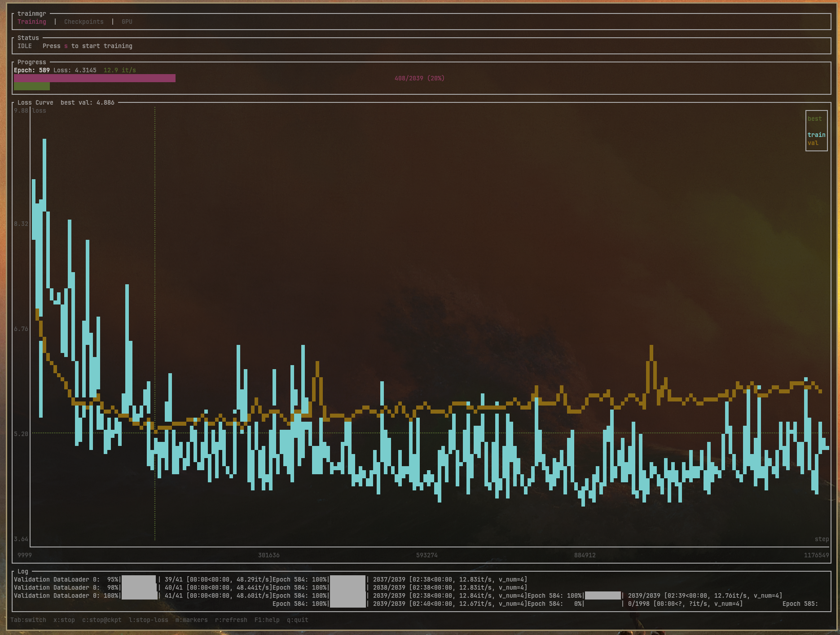The image size is (840, 635).
Task: Click the 'l:stop-loss' footer shortcut
Action: tap(149, 620)
